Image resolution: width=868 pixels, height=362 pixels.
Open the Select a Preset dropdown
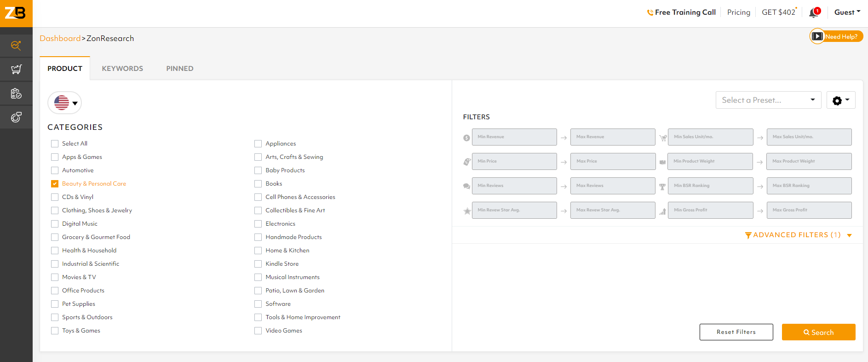point(768,100)
